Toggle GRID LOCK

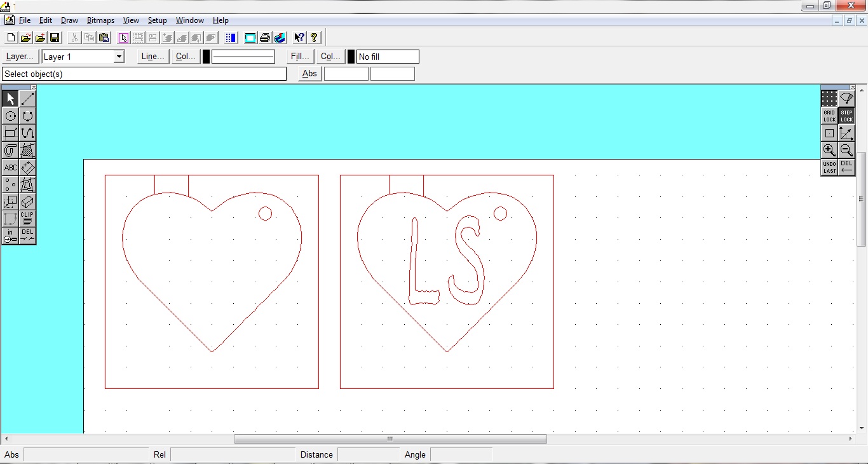(x=829, y=116)
